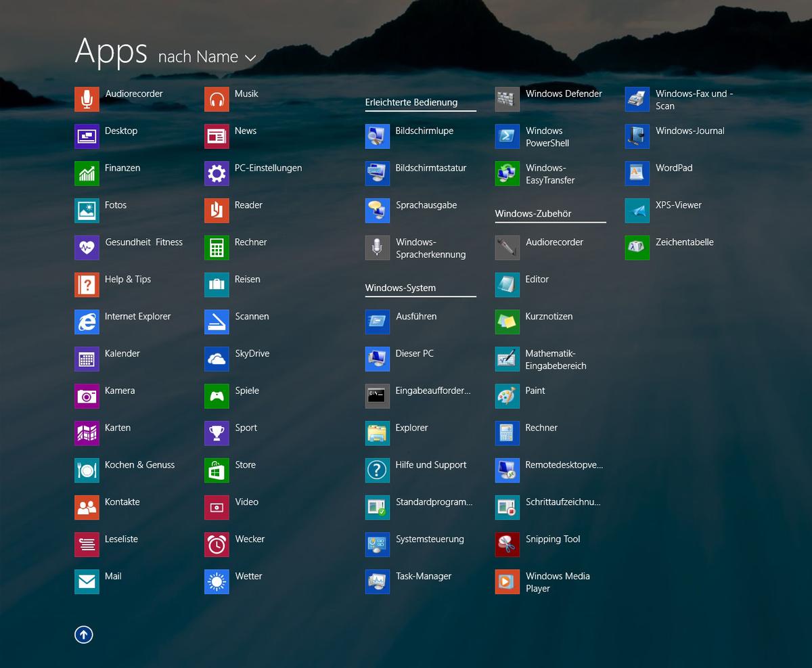Viewport: 812px width, 668px height.
Task: Open the Task-Manager icon
Action: (378, 583)
